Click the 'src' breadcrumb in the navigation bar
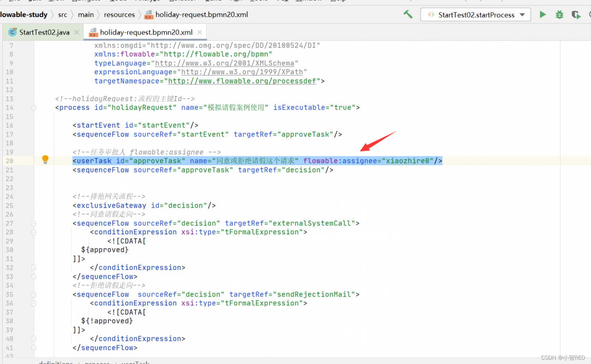 [62, 15]
